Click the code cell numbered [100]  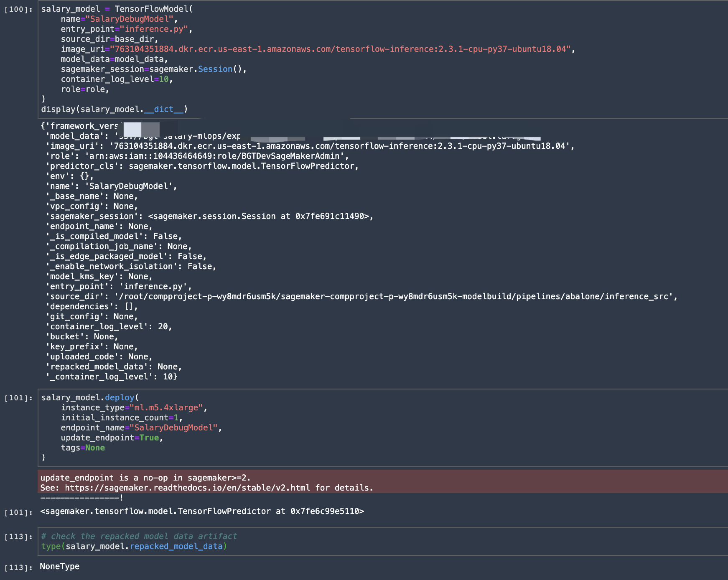pos(383,59)
